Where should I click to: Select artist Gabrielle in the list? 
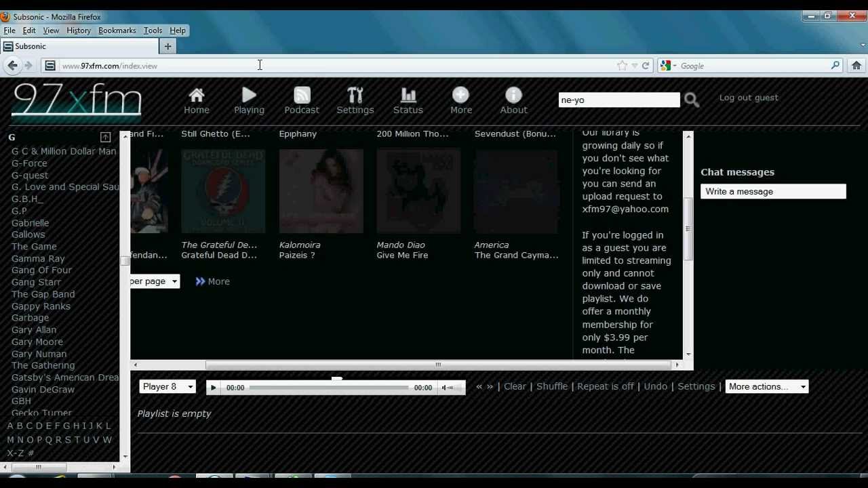pos(30,223)
